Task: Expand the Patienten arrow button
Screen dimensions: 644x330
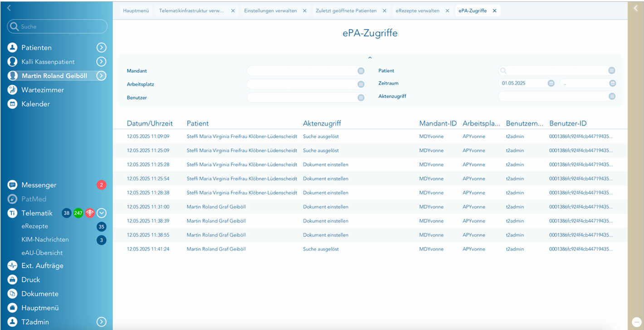Action: [102, 48]
